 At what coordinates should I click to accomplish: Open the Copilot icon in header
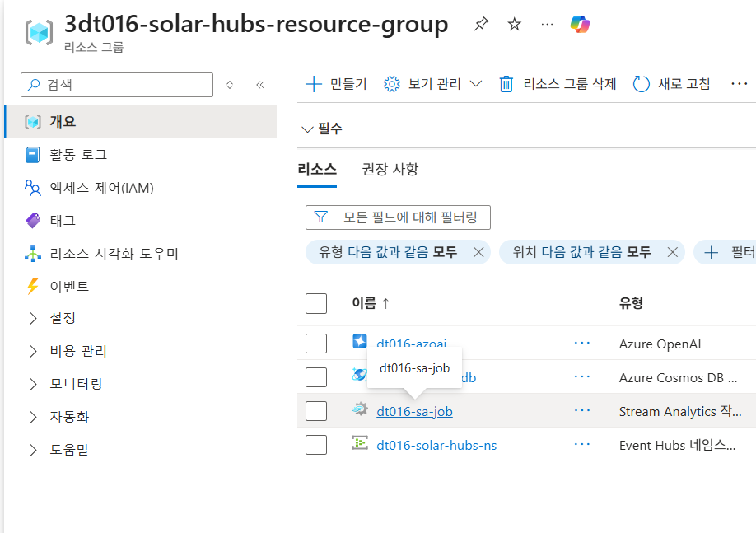click(x=580, y=25)
